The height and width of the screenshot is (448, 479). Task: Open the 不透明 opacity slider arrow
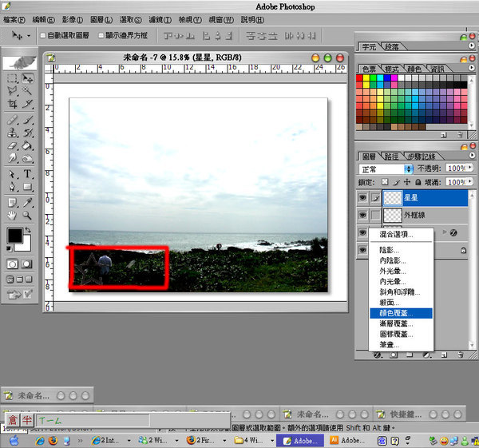(x=470, y=168)
